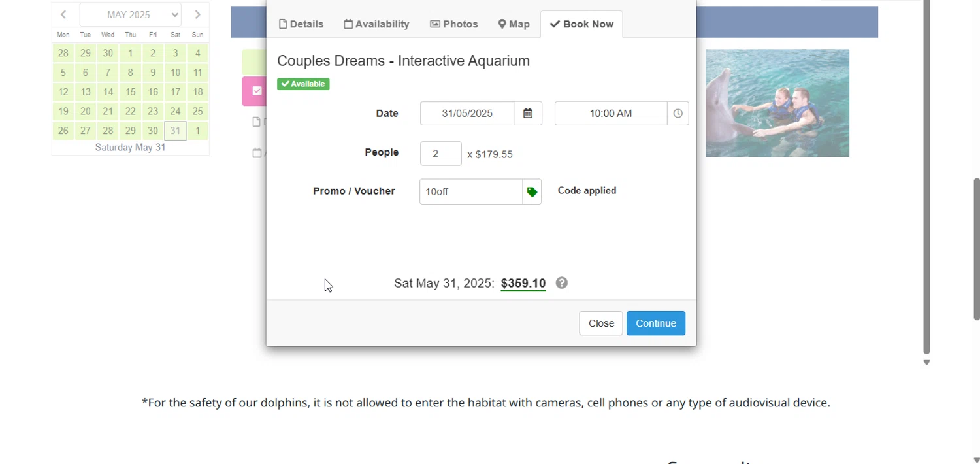
Task: Open the MAY 2025 month dropdown
Action: pos(131,14)
